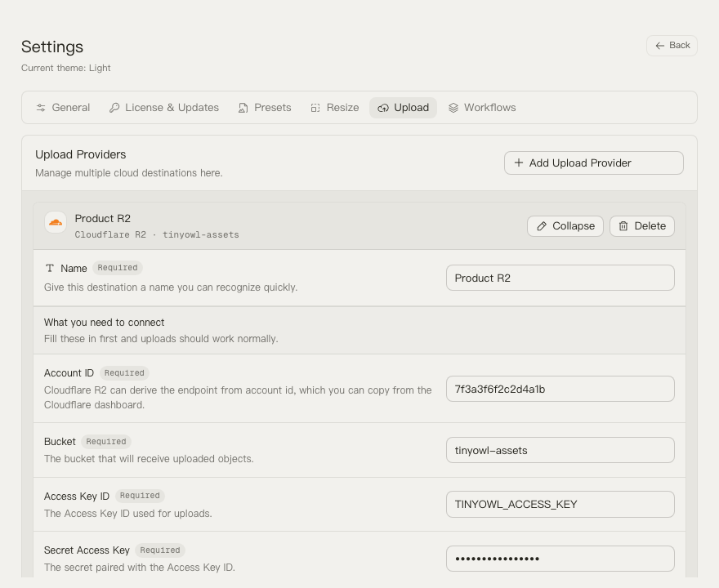Click the Secret Access Key label
Image resolution: width=719 pixels, height=588 pixels.
87,550
